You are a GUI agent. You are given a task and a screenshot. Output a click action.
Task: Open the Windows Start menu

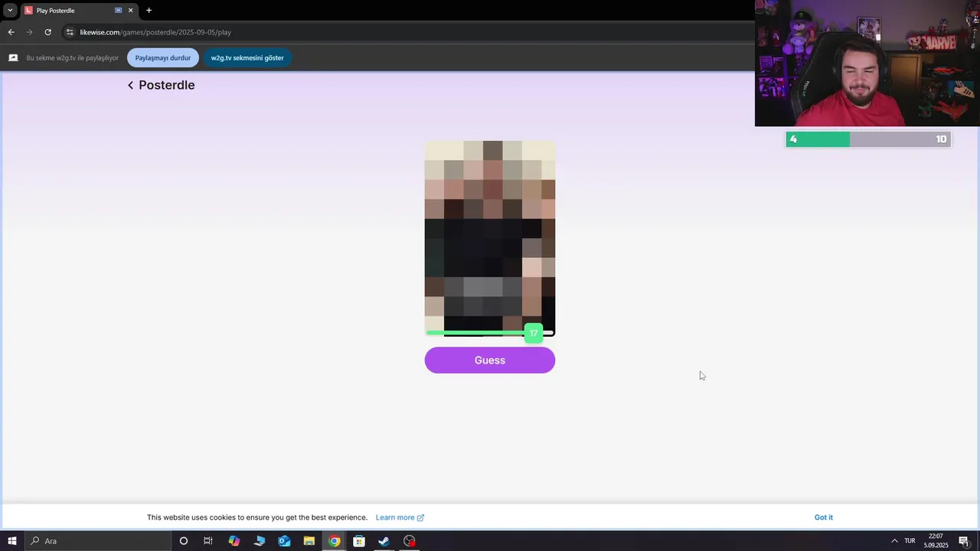[12, 541]
